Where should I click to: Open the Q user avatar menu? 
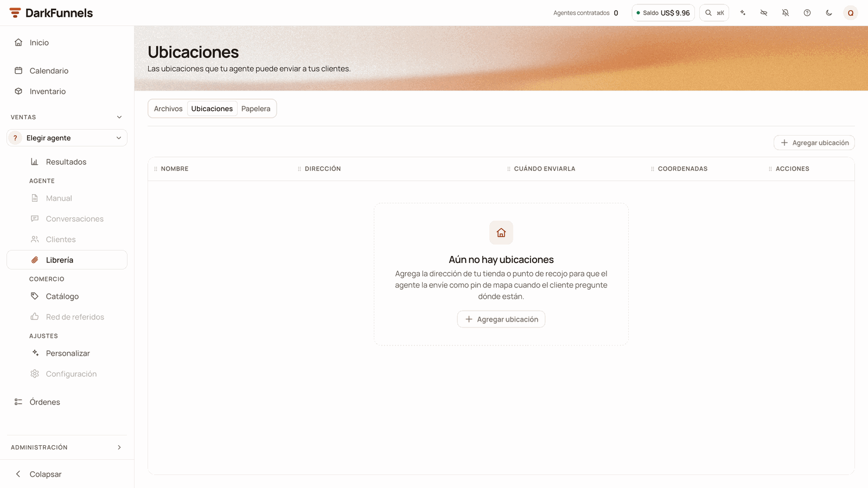[851, 13]
